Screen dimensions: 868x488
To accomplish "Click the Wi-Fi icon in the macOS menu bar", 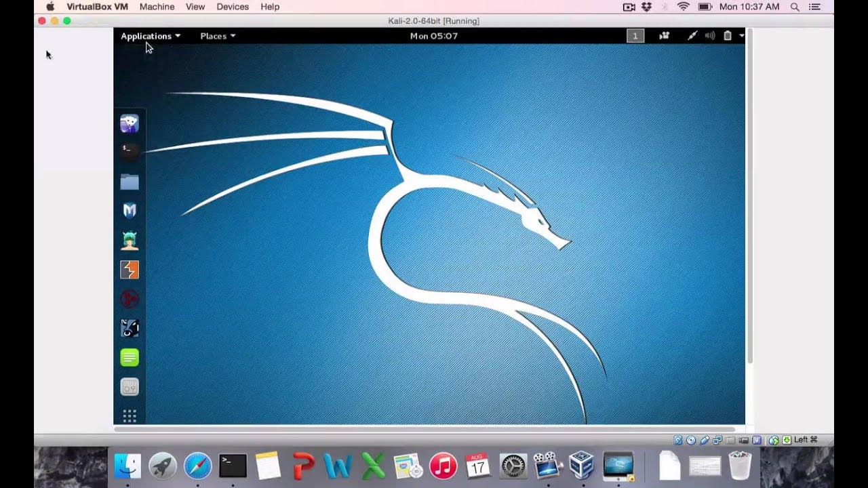I will 683,7.
